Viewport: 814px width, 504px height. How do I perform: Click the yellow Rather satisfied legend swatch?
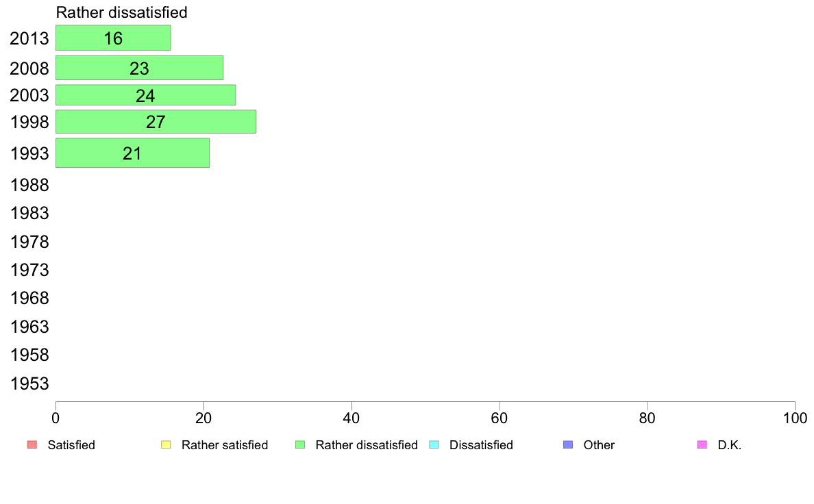[x=166, y=445]
